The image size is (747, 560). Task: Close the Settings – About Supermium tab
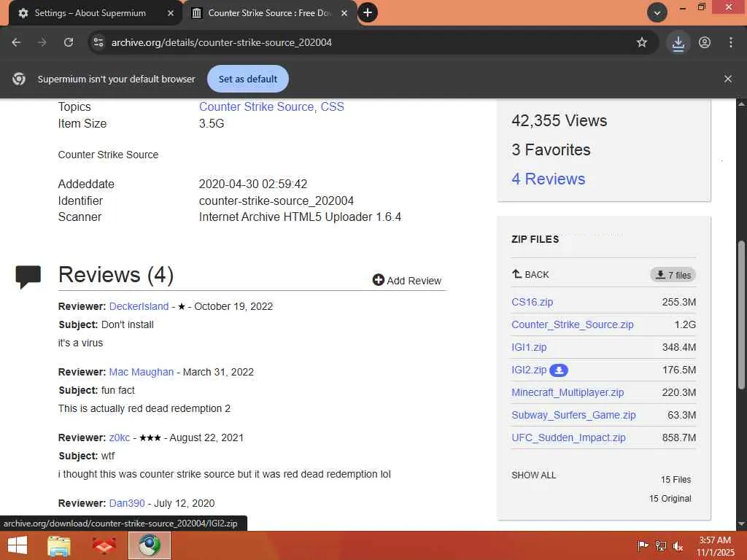(171, 13)
